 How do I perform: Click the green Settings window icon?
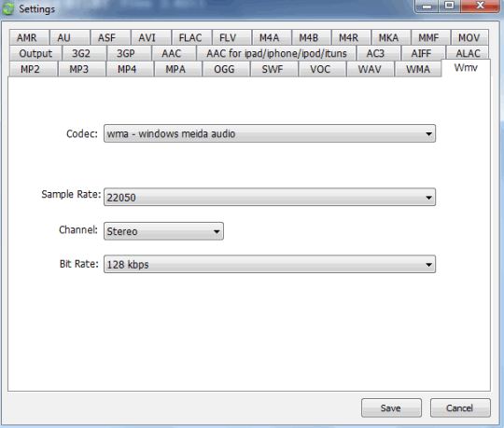coord(8,8)
